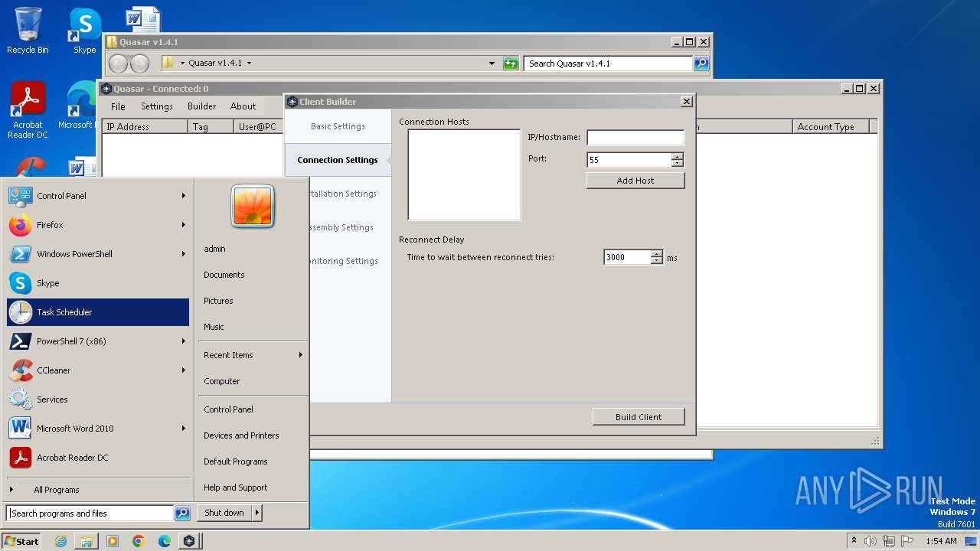The width and height of the screenshot is (980, 551).
Task: Open Acrobat Reader DC from Start menu
Action: [x=97, y=458]
